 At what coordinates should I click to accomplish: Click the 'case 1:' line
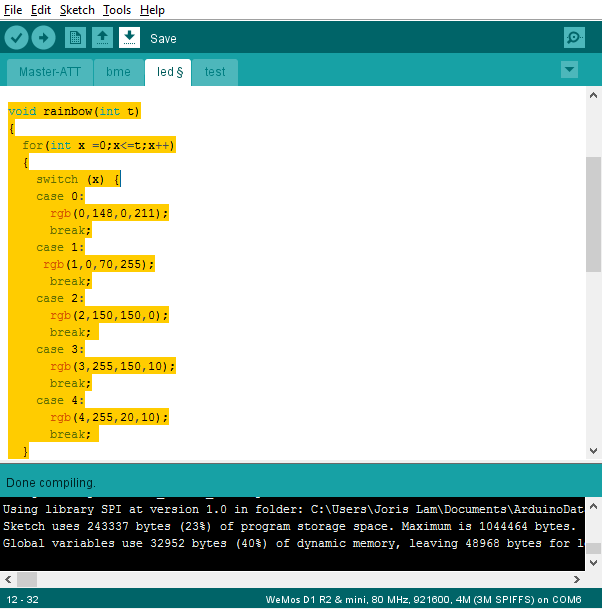60,247
